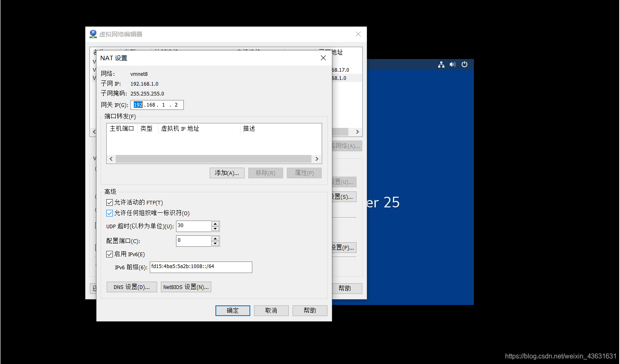Click the 类型 column header in port forwarding
The image size is (620, 364).
point(147,129)
